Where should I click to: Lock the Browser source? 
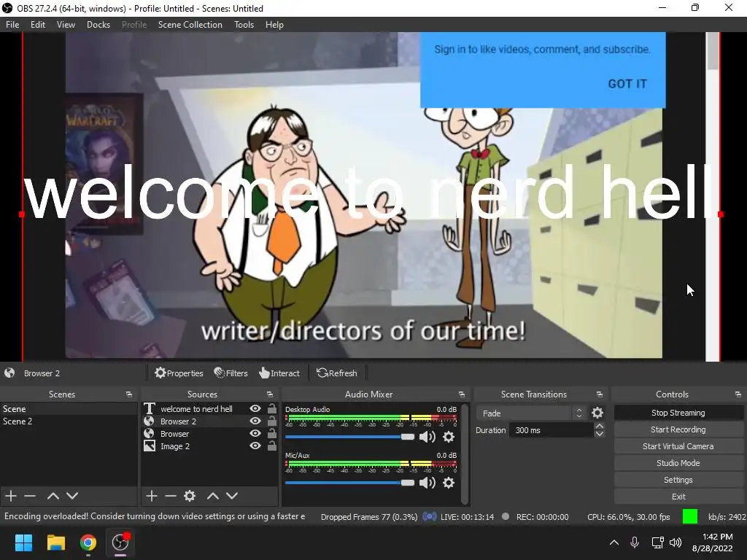(x=271, y=433)
